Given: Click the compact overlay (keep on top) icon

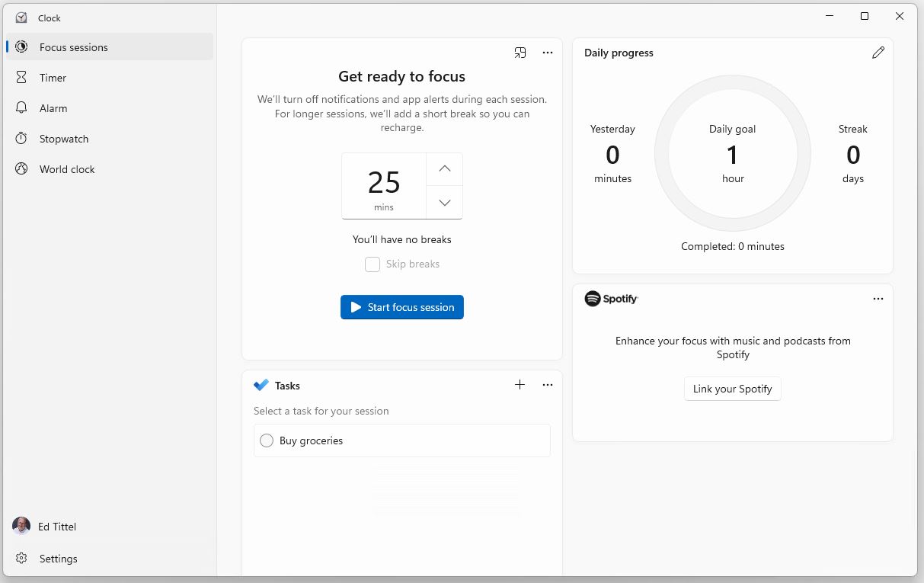Looking at the screenshot, I should tap(520, 53).
